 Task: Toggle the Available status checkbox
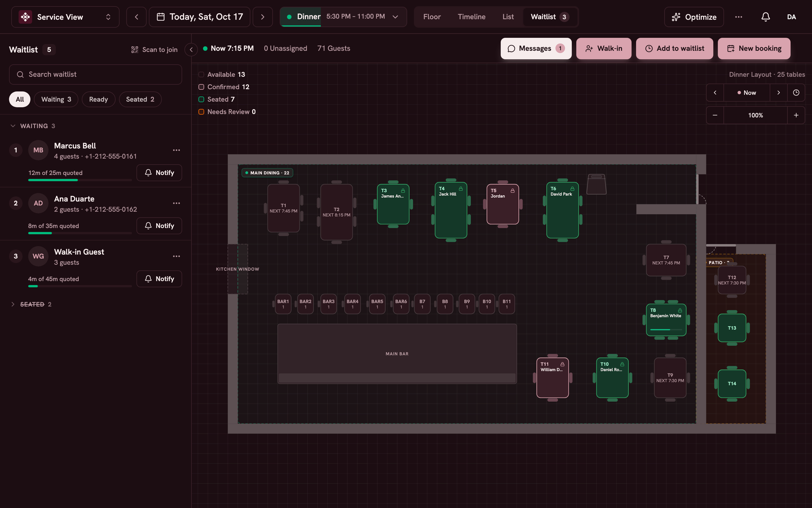201,75
